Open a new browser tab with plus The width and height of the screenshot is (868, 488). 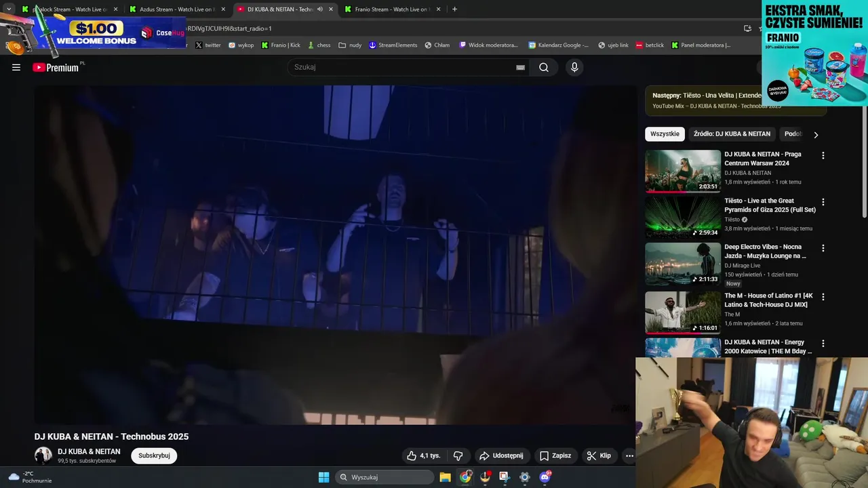[454, 9]
